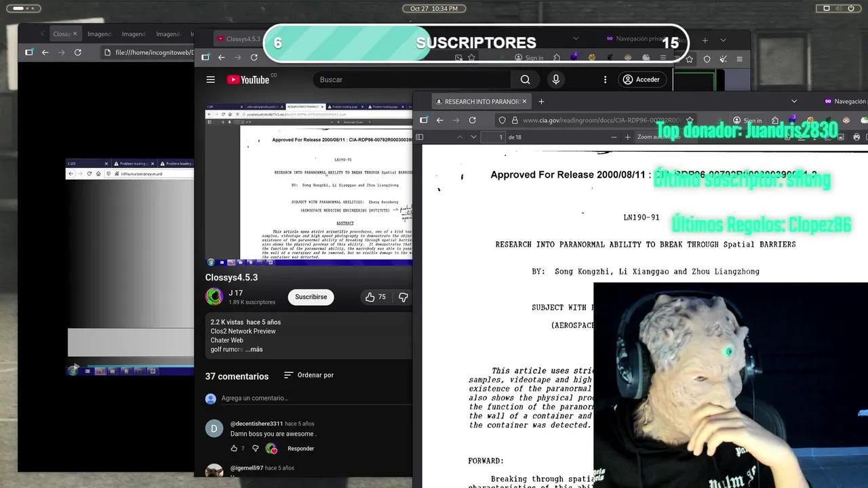Reload the file:/// browser window
The height and width of the screenshot is (488, 868).
tap(77, 52)
